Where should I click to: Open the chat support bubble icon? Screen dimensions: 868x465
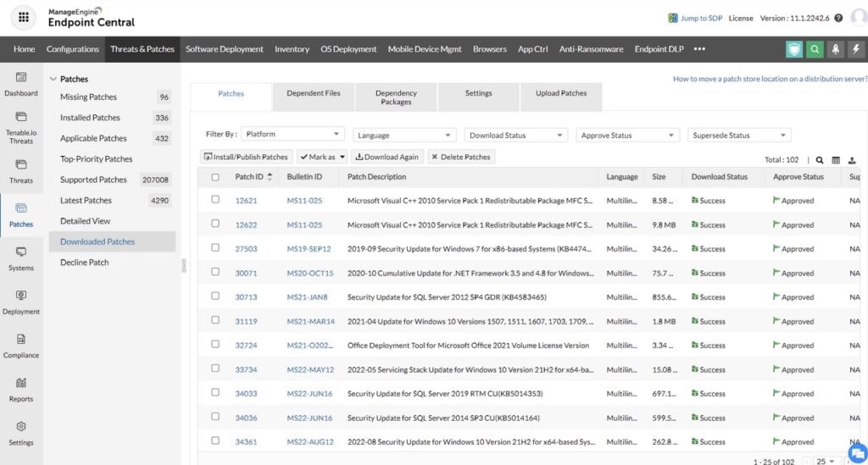click(858, 454)
